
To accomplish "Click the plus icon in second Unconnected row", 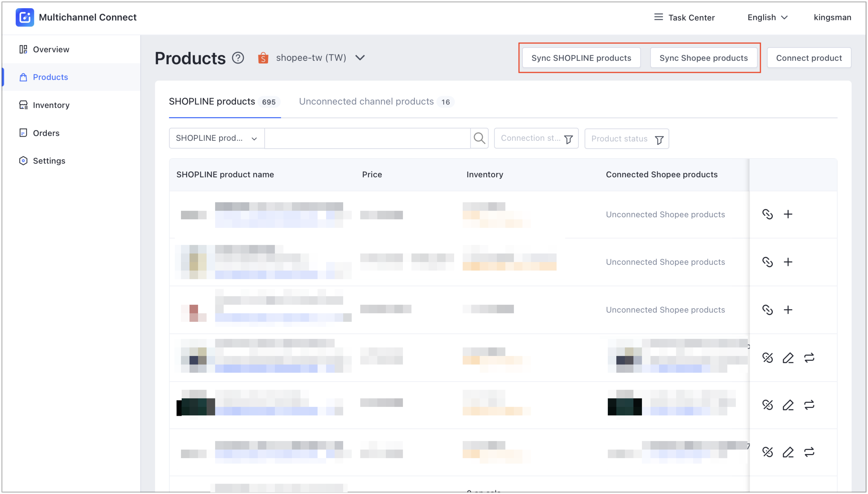I will [x=788, y=262].
